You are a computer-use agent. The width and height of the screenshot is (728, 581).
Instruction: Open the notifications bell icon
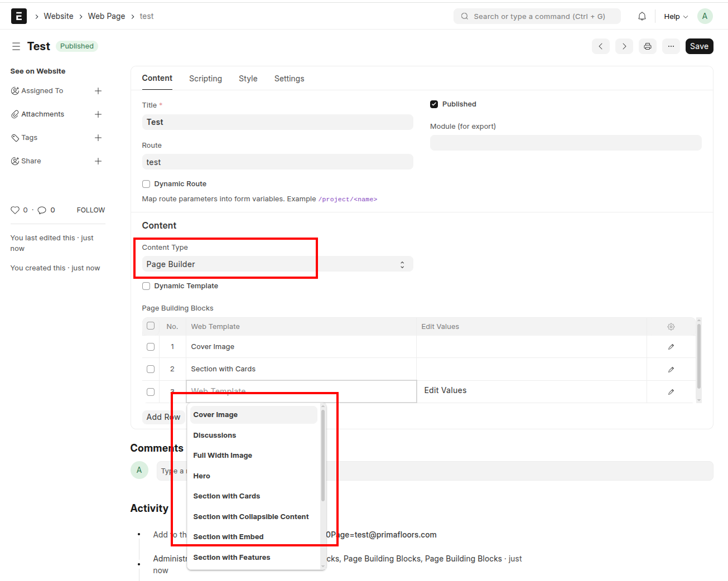(642, 16)
